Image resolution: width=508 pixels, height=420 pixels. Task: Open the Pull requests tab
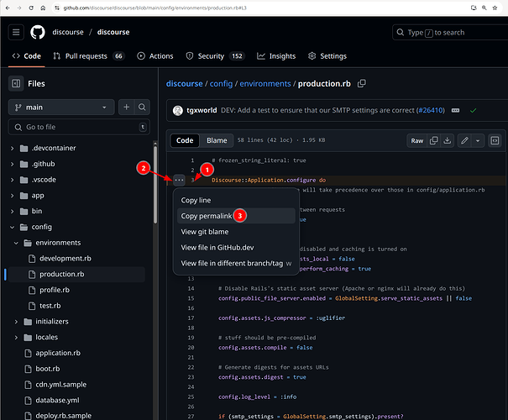88,56
